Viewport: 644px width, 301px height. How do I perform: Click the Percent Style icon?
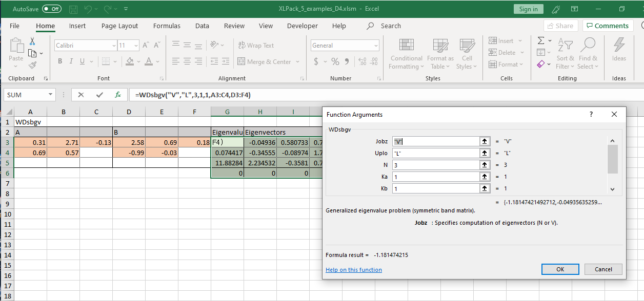pyautogui.click(x=335, y=61)
